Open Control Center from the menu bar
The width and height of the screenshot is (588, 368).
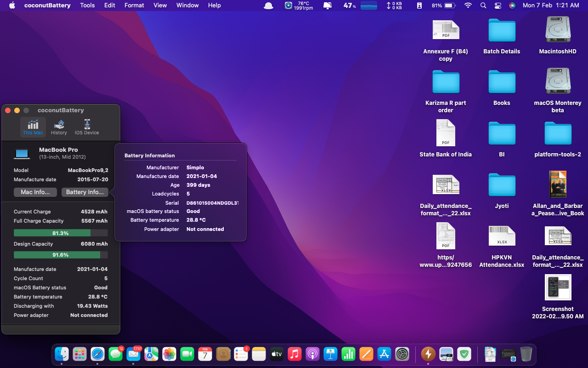[498, 6]
